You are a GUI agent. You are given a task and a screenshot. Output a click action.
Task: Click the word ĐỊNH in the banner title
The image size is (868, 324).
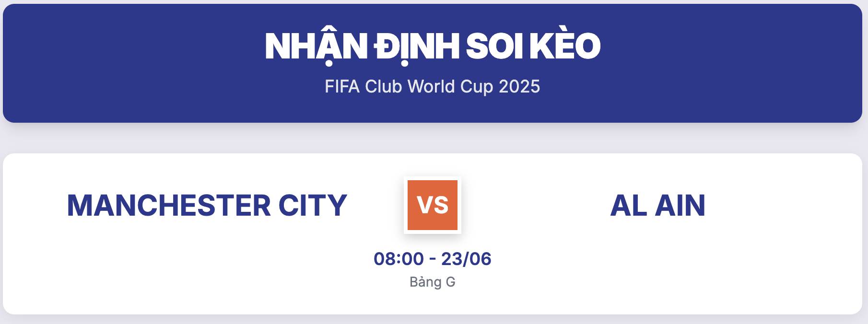(417, 46)
